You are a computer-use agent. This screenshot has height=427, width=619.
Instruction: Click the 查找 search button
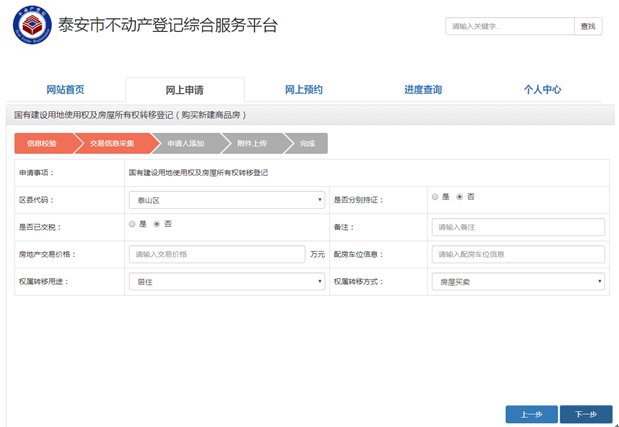(587, 27)
